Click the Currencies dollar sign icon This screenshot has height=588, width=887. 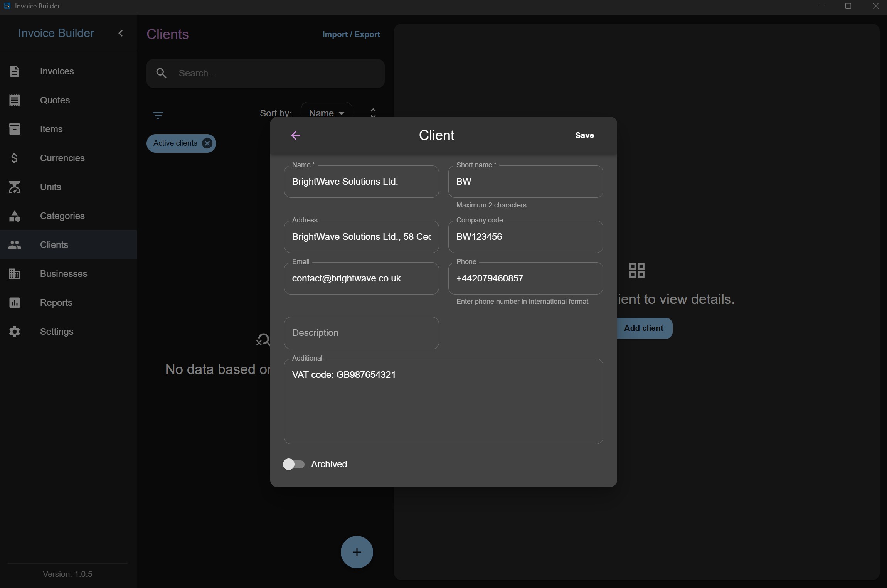click(15, 158)
